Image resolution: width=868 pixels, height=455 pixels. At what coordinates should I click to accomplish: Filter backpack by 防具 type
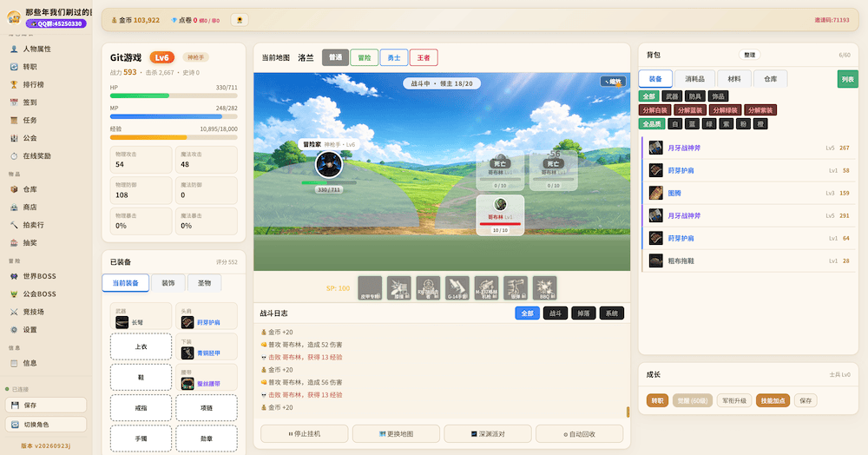click(x=695, y=96)
